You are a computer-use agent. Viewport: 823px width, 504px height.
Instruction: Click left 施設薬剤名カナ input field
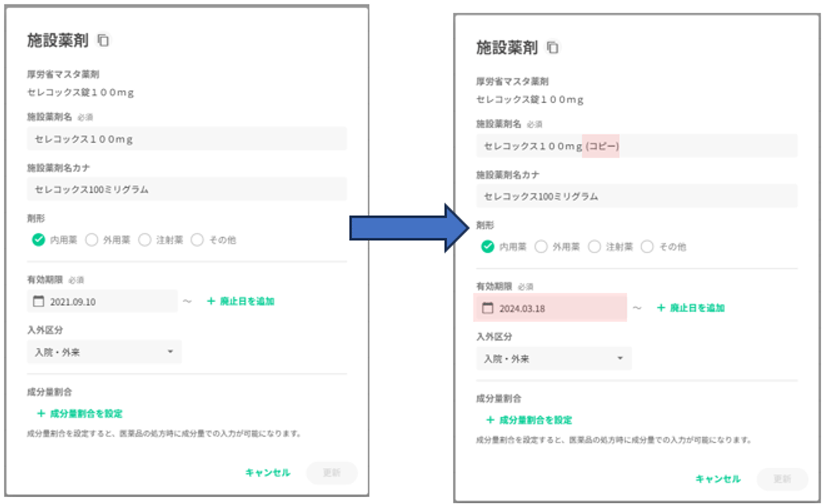click(187, 189)
